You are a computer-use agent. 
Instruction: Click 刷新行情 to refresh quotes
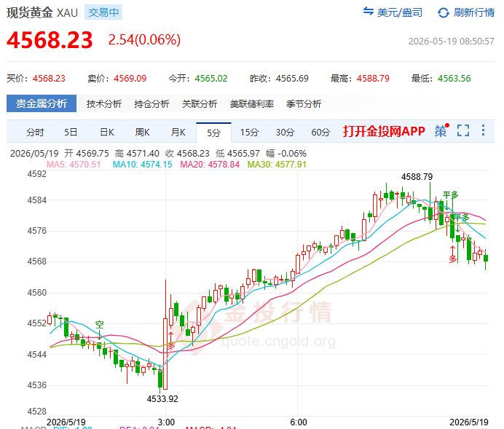pos(474,12)
